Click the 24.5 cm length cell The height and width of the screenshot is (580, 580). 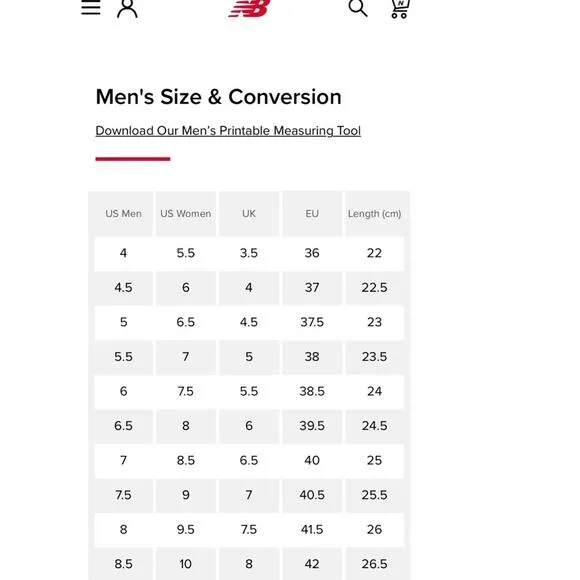(x=374, y=426)
